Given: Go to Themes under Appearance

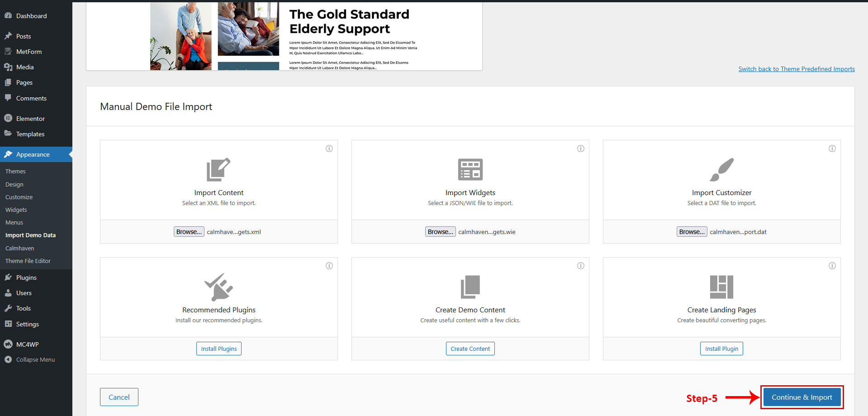Looking at the screenshot, I should click(x=15, y=172).
